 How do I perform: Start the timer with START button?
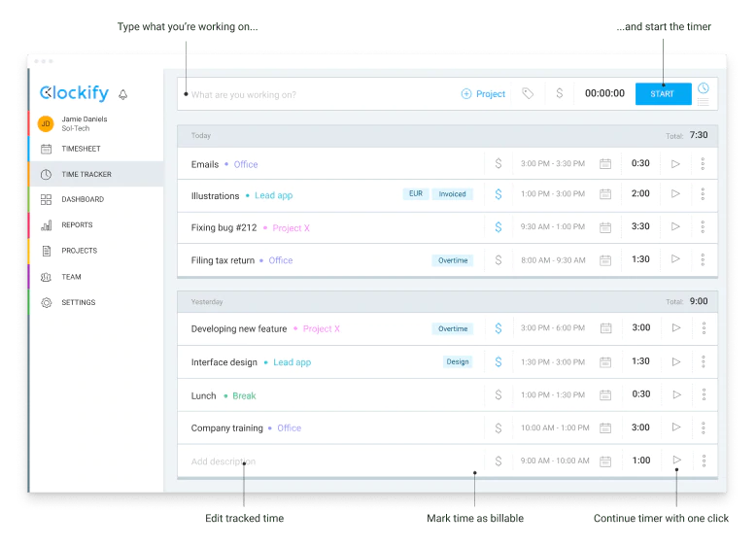point(663,94)
